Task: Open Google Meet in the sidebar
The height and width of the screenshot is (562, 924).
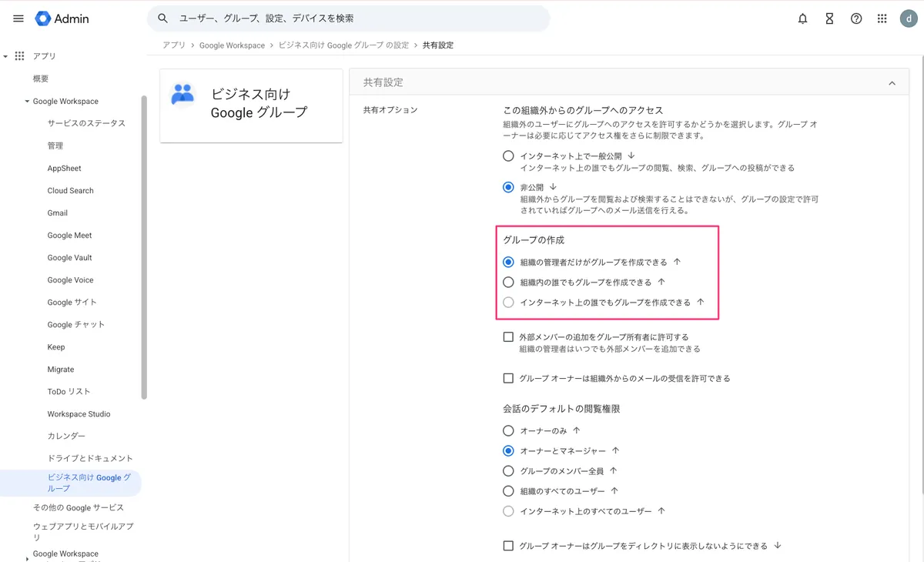Action: click(x=69, y=236)
